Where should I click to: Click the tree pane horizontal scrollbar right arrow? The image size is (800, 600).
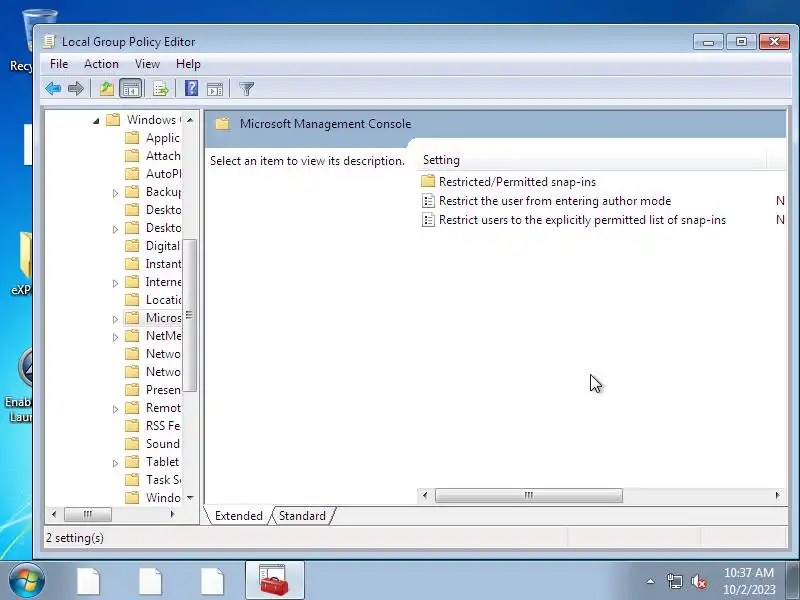coord(172,514)
